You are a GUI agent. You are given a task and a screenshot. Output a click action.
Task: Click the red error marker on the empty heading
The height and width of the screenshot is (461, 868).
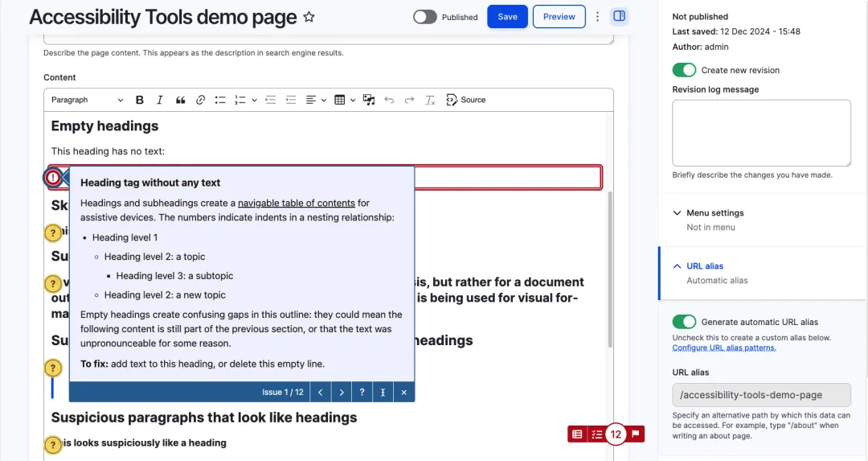point(52,177)
